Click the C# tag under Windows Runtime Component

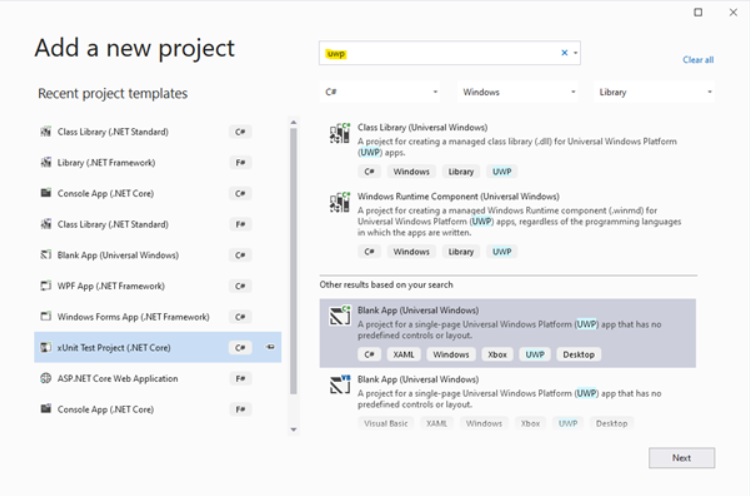click(369, 252)
